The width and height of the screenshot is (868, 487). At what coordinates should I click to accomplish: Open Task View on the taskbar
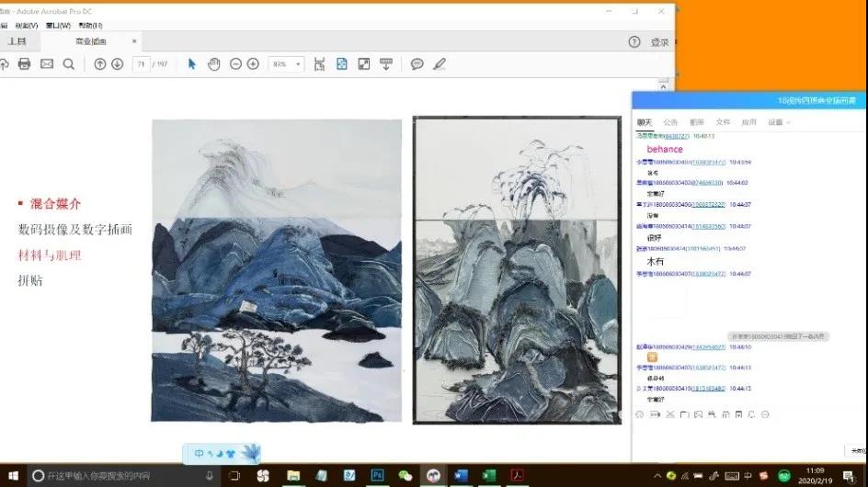(x=234, y=475)
